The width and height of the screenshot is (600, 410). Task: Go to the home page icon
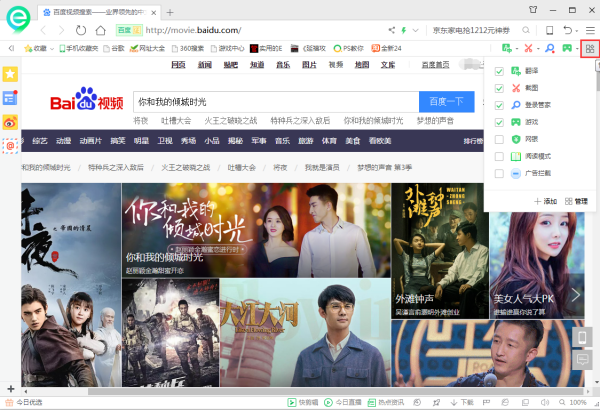(101, 30)
